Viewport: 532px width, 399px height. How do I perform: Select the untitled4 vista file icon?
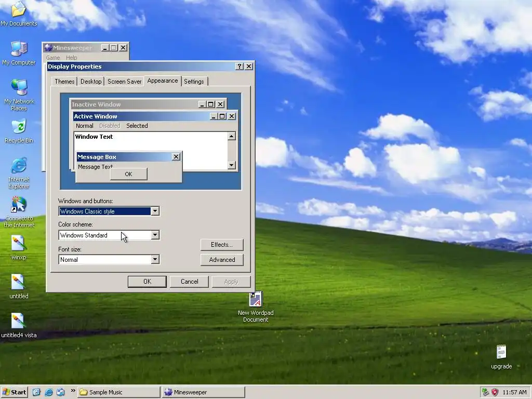19,326
